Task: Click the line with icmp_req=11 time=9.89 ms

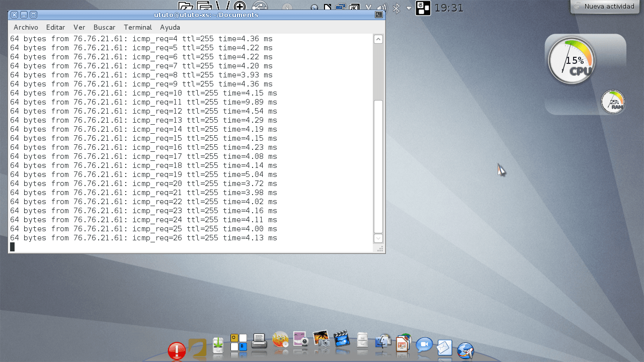Action: tap(143, 102)
